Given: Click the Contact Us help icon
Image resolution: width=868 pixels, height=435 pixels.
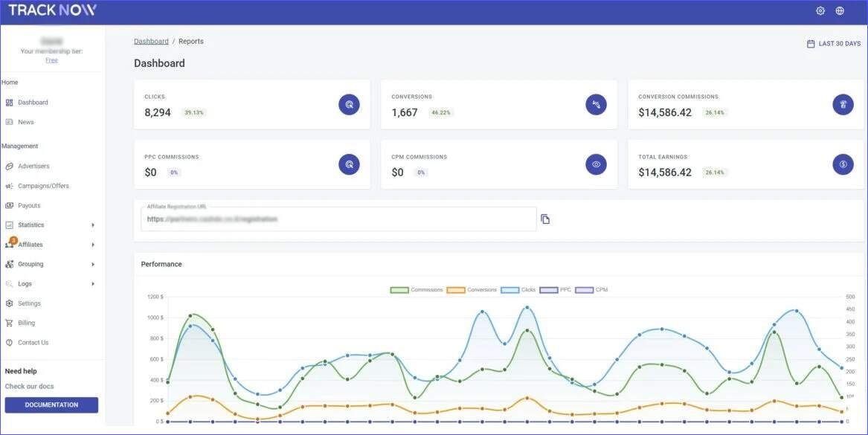Looking at the screenshot, I should pyautogui.click(x=9, y=342).
